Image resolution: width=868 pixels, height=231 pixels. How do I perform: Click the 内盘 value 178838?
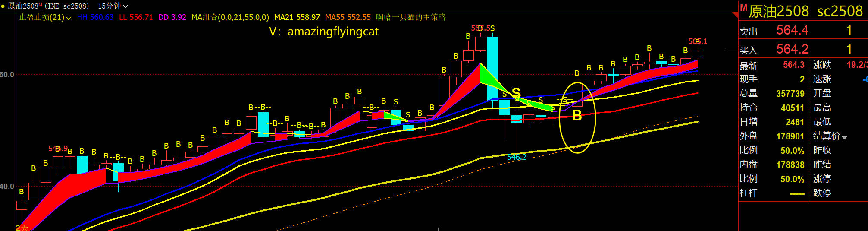(x=790, y=165)
